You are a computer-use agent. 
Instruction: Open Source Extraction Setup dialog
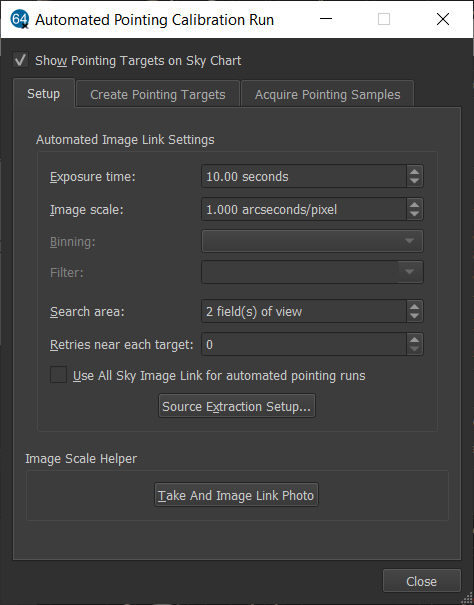click(237, 406)
